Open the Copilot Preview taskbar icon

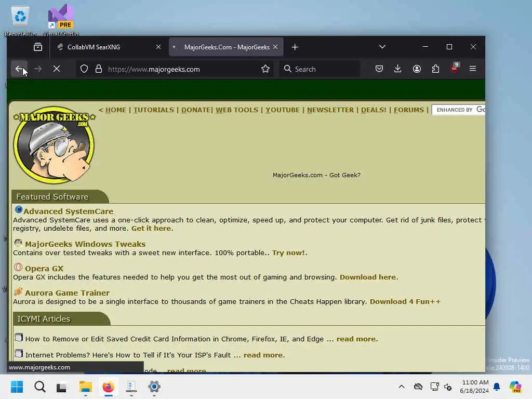[x=515, y=387]
